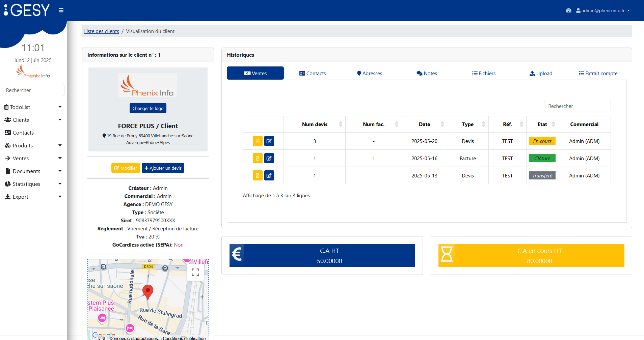
Task: Click the Documents file icon
Action: [8, 171]
